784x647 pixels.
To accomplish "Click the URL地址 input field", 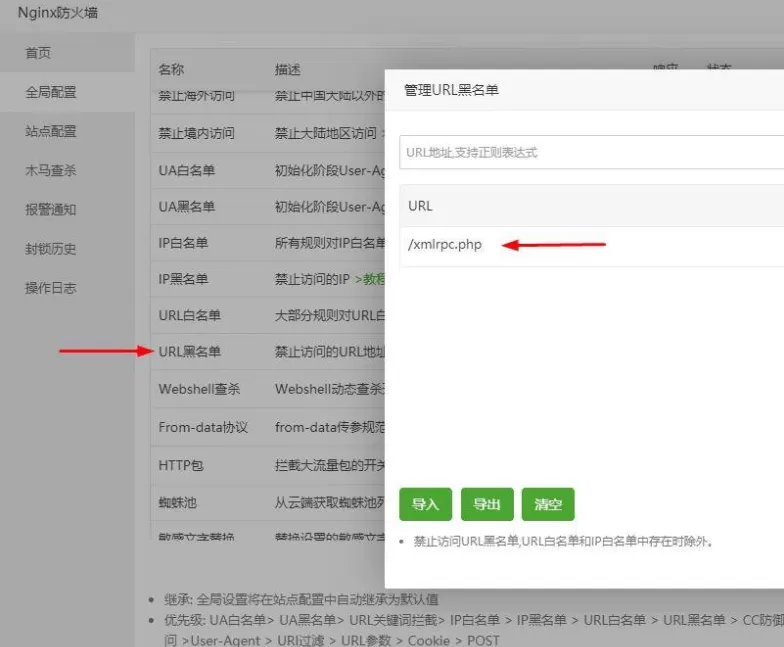I will (x=590, y=152).
